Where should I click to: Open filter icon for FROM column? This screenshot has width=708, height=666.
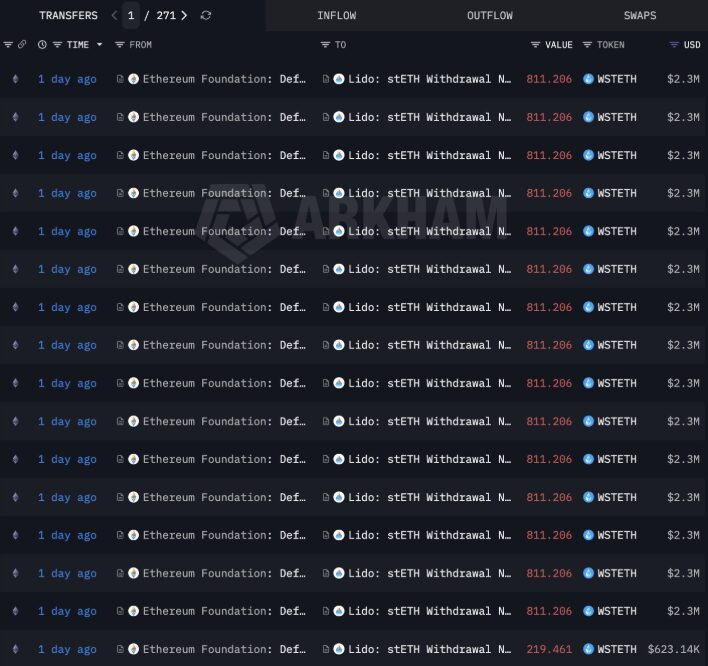coord(120,45)
